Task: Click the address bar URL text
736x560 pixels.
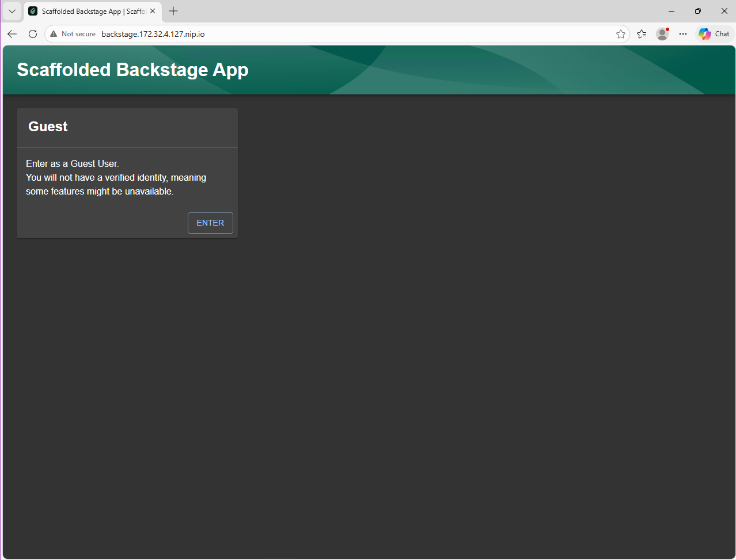Action: click(153, 34)
